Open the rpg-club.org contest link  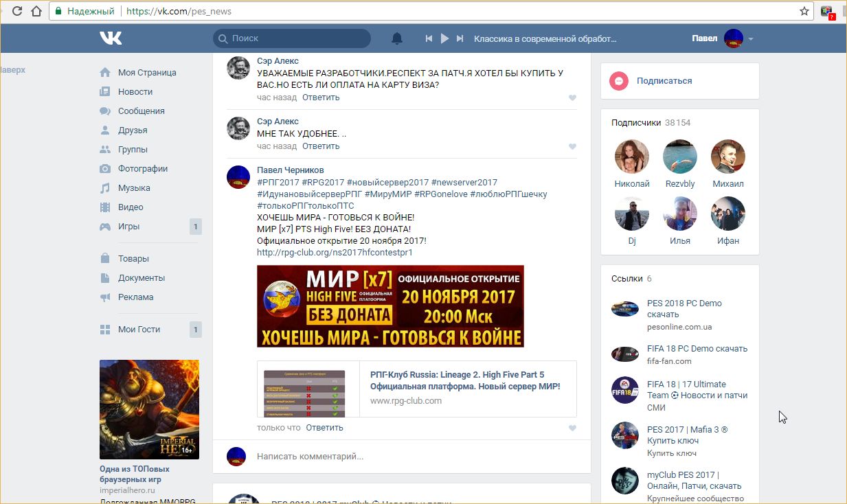tap(335, 253)
